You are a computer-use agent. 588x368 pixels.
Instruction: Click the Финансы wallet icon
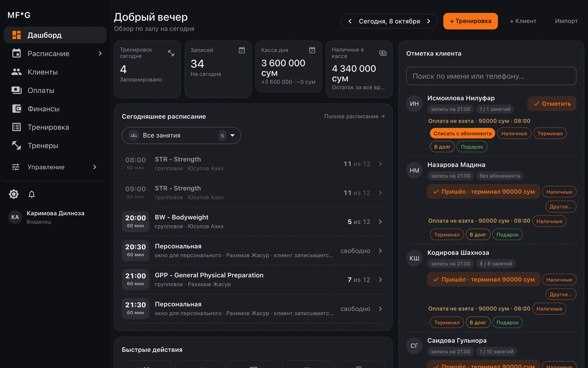(17, 109)
